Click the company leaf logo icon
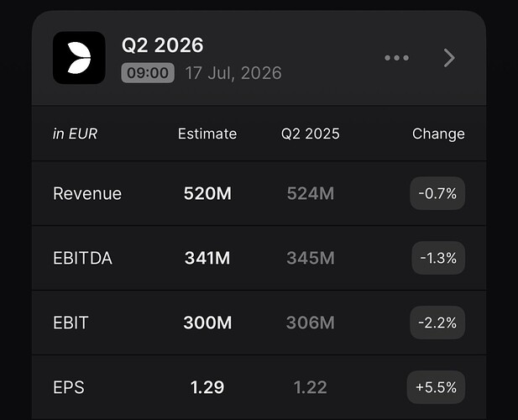The image size is (518, 420). (79, 58)
